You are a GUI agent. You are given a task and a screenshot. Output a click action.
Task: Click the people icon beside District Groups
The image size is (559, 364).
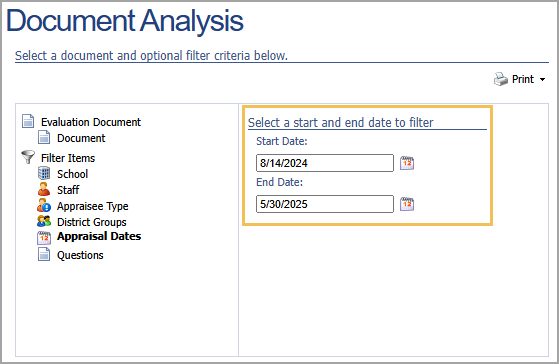point(44,221)
